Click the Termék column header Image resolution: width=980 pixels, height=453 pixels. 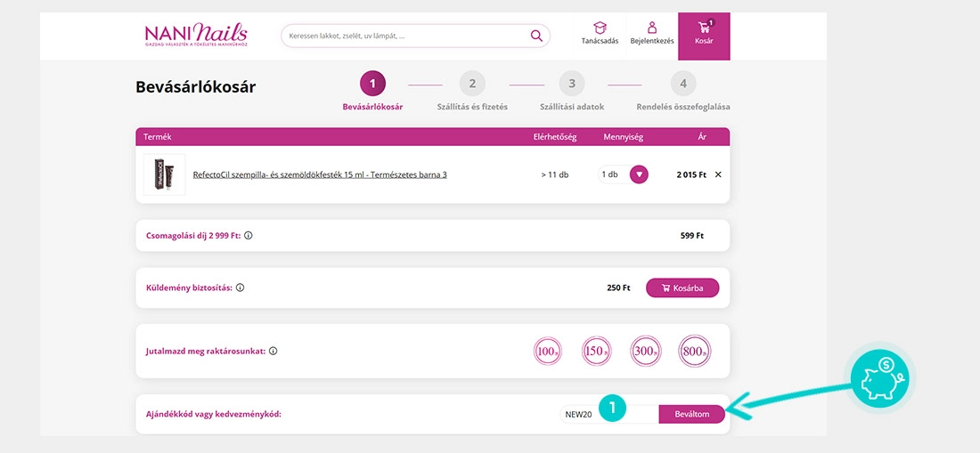coord(158,137)
